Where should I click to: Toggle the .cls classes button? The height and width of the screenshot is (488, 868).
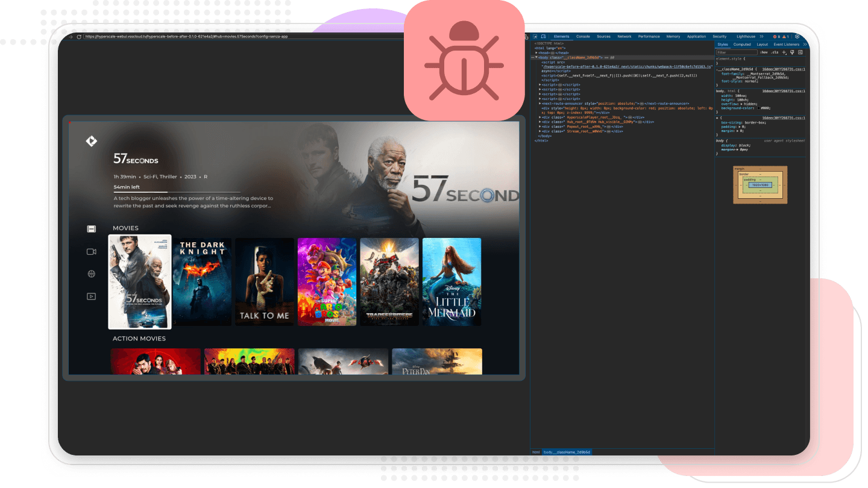(x=775, y=52)
